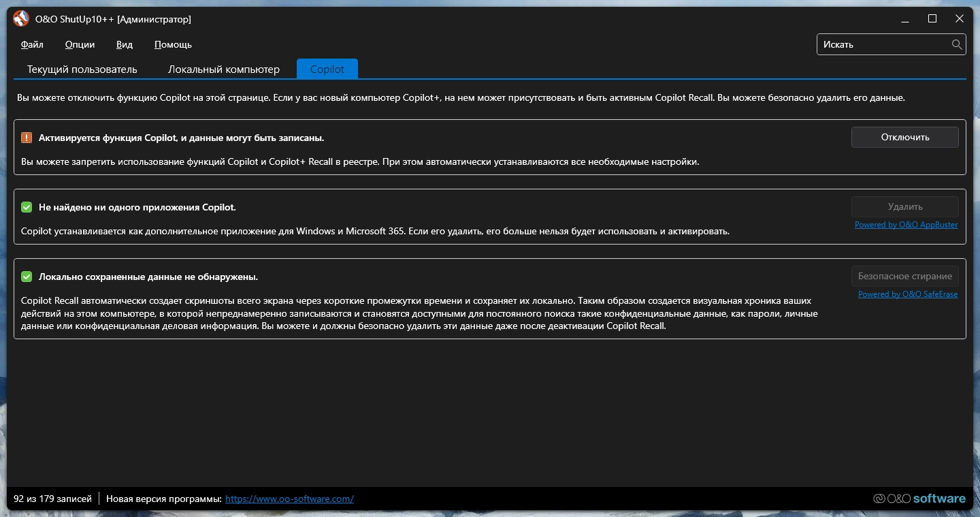Open the Вид menu
The image size is (980, 517).
(125, 44)
